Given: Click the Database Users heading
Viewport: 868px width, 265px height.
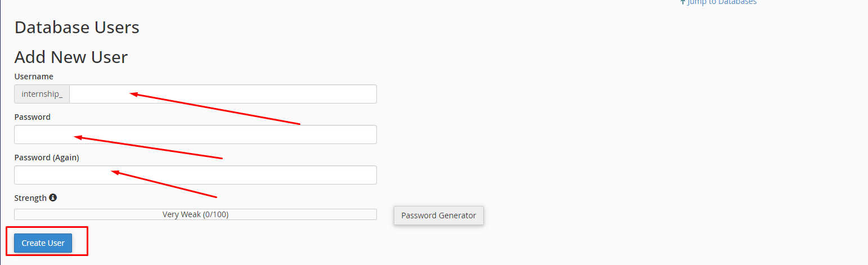Looking at the screenshot, I should pyautogui.click(x=77, y=28).
